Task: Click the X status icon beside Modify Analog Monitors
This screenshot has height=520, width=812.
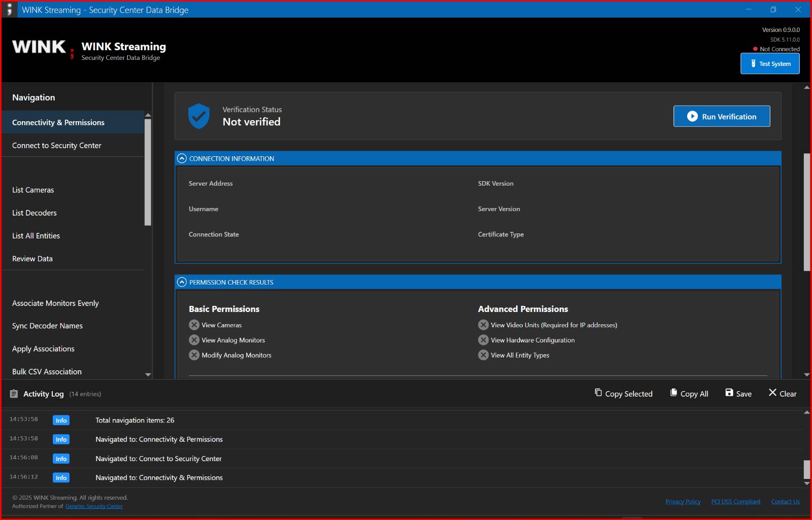Action: point(194,355)
